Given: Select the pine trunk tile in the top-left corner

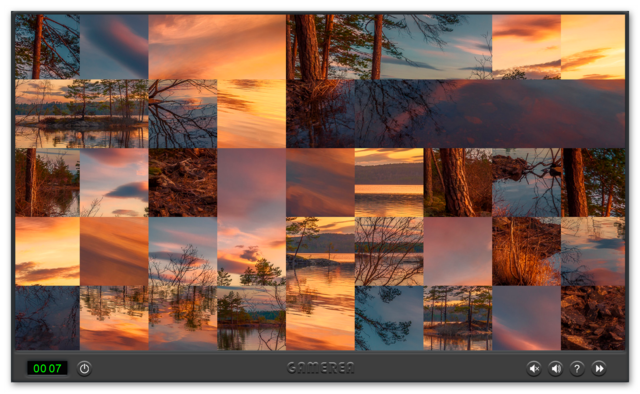Looking at the screenshot, I should [x=47, y=47].
